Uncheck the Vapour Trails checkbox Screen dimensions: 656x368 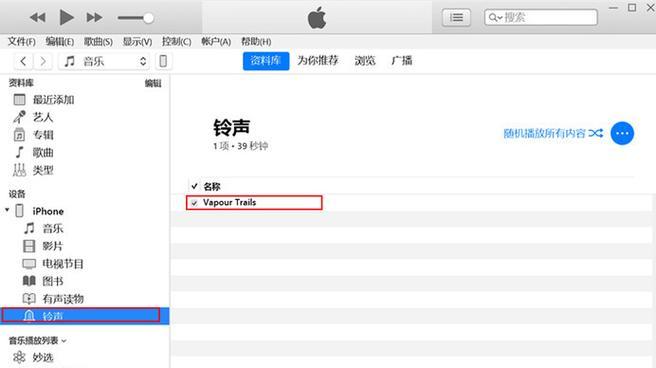point(194,203)
